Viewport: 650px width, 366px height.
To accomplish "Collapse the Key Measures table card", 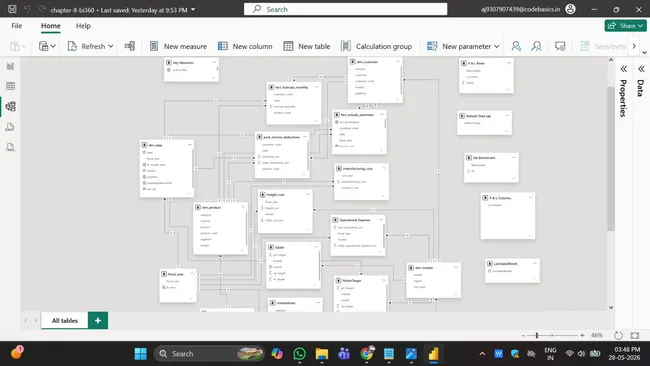I will tap(213, 78).
